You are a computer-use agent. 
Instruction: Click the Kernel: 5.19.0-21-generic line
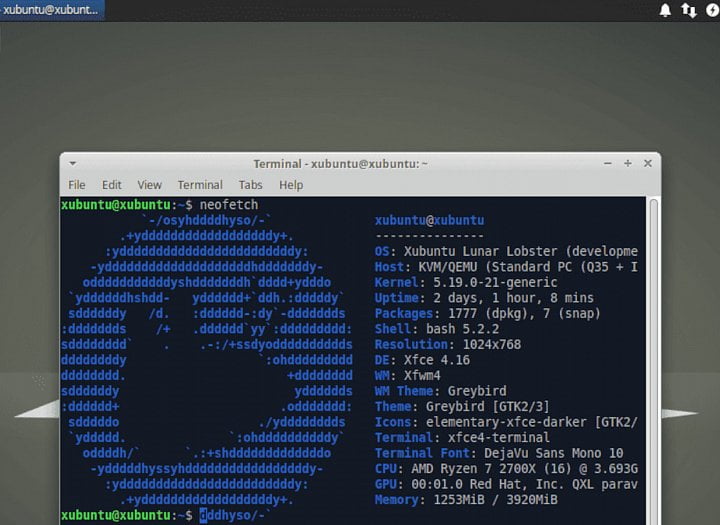(x=466, y=282)
